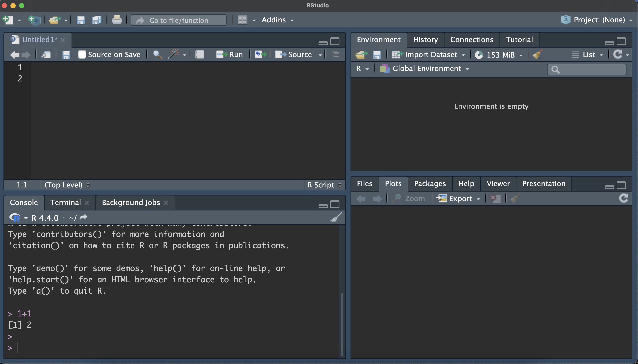Clear console with broom icon
638x364 pixels.
(336, 217)
